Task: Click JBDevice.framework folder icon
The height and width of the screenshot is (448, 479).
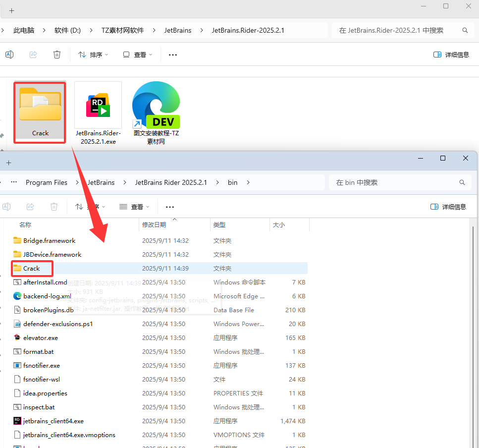Action: [x=17, y=254]
